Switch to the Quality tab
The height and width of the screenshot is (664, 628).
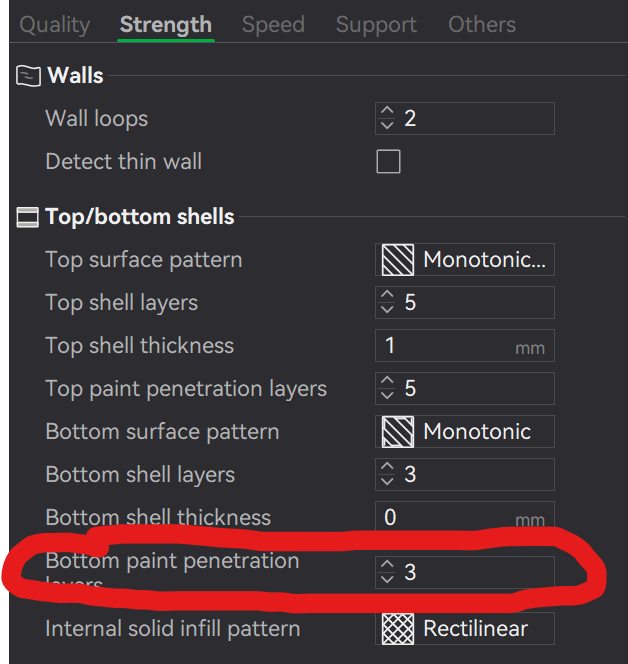54,25
